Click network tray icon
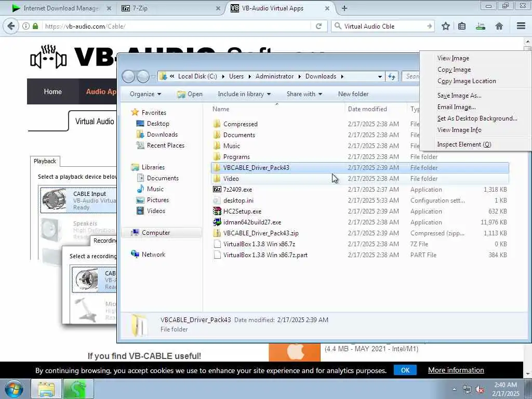 [467, 390]
